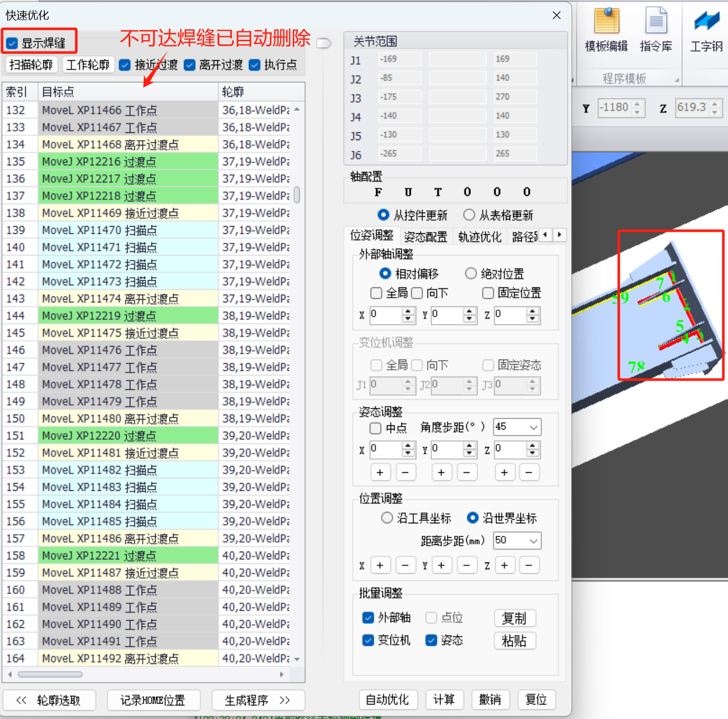Screen dimensions: 728x719
Task: Enable the 固定位置 checkbox
Action: tap(488, 293)
